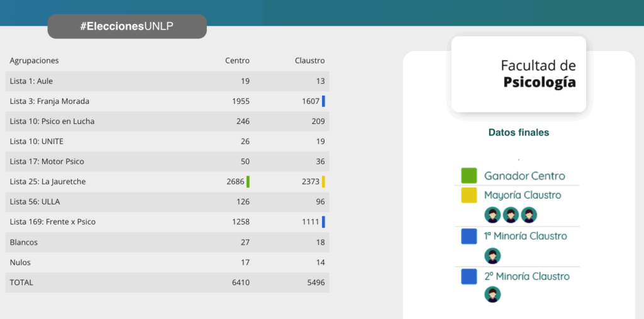Click the blue marker beside 1111
The width and height of the screenshot is (644, 319).
[323, 222]
